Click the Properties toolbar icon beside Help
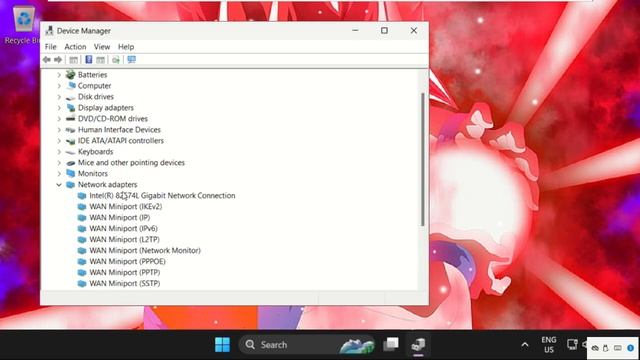The width and height of the screenshot is (640, 360). [100, 60]
